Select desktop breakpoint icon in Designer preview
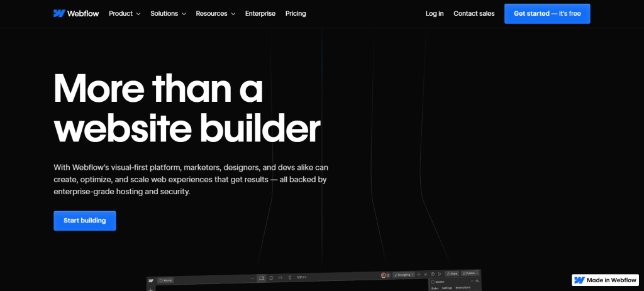644x291 pixels. point(262,278)
